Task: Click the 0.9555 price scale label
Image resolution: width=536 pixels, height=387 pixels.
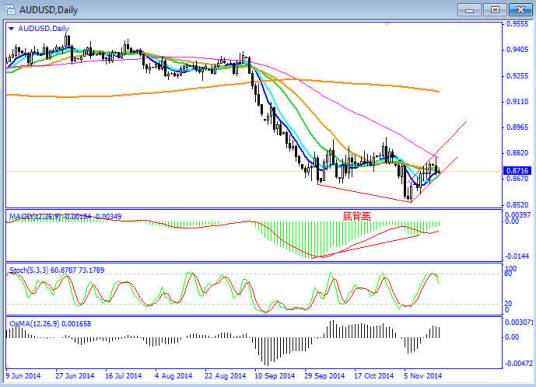Action: click(517, 24)
